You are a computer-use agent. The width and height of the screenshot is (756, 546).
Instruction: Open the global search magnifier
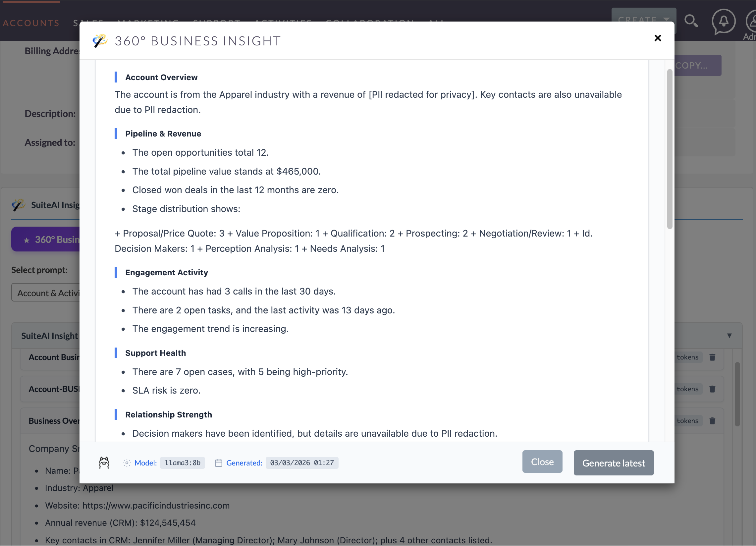[692, 21]
